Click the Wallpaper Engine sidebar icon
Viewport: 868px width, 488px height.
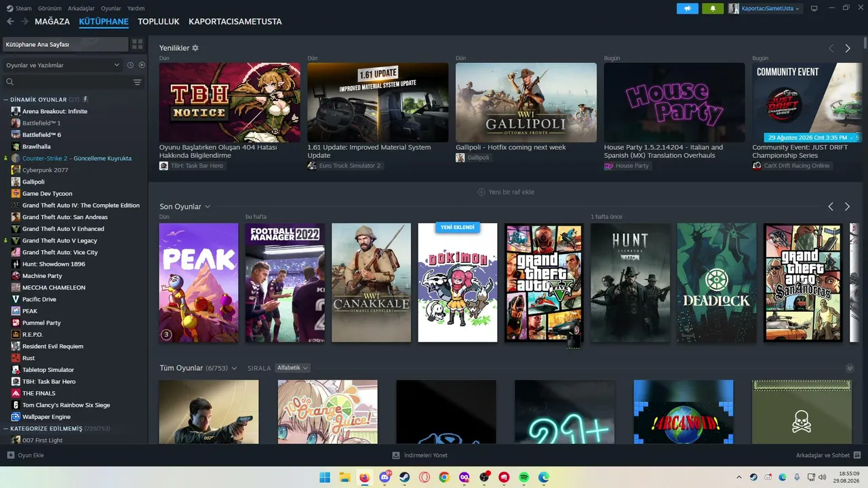(x=16, y=417)
